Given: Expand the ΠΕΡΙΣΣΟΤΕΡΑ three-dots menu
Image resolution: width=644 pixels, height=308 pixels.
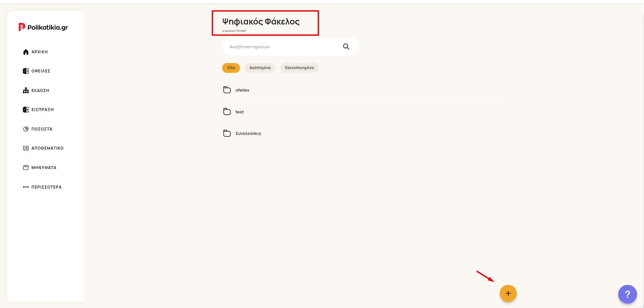Looking at the screenshot, I should click(26, 187).
